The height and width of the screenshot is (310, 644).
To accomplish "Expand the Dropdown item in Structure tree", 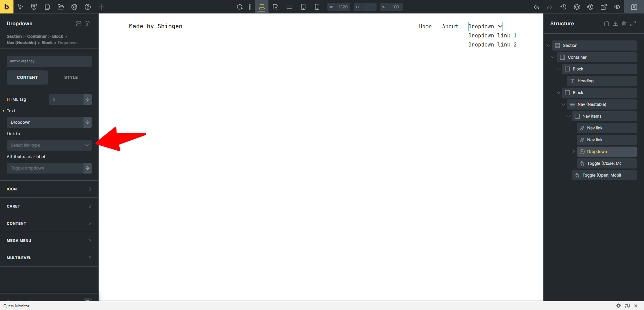I will pos(573,152).
